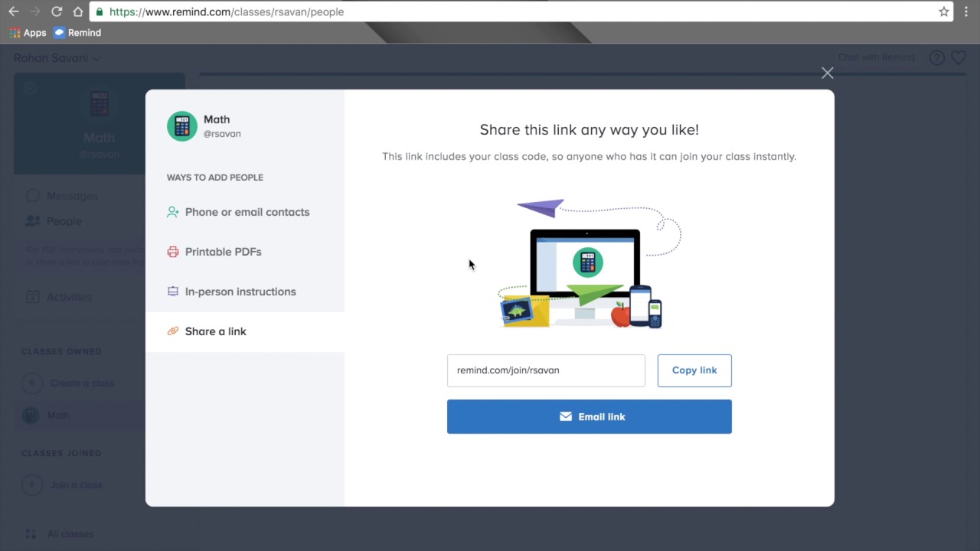Open Chat with Remind in the header
The height and width of the screenshot is (551, 980).
coord(876,57)
